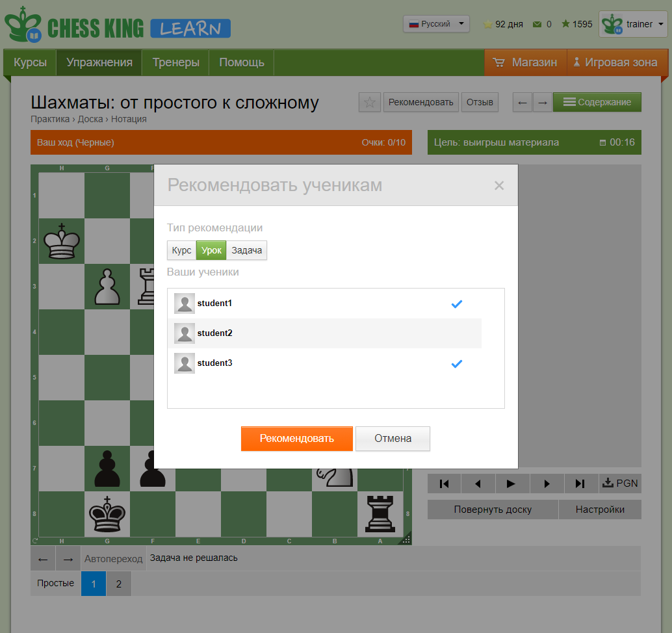Screen dimensions: 672x633
Task: Download game via PGN button
Action: [620, 484]
